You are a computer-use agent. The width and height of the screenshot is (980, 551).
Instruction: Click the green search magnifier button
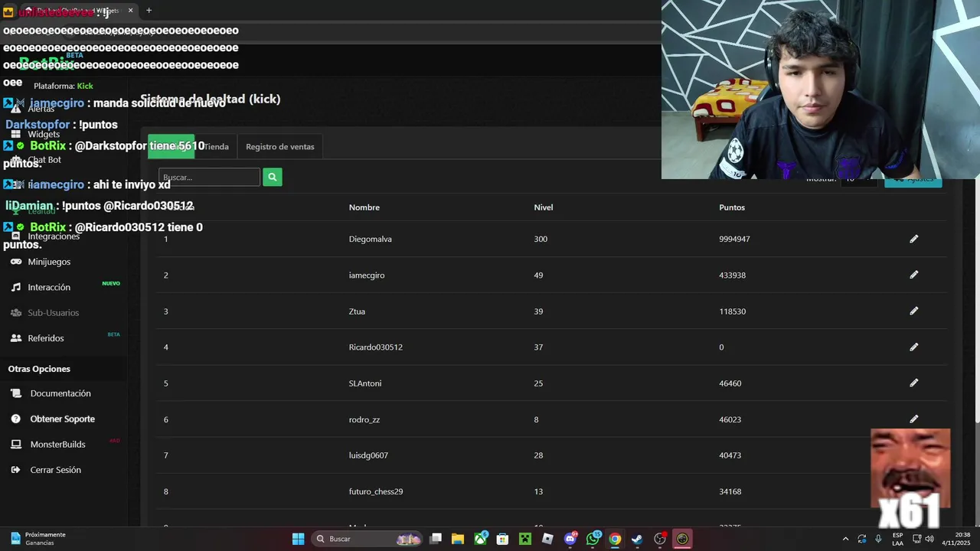(272, 177)
